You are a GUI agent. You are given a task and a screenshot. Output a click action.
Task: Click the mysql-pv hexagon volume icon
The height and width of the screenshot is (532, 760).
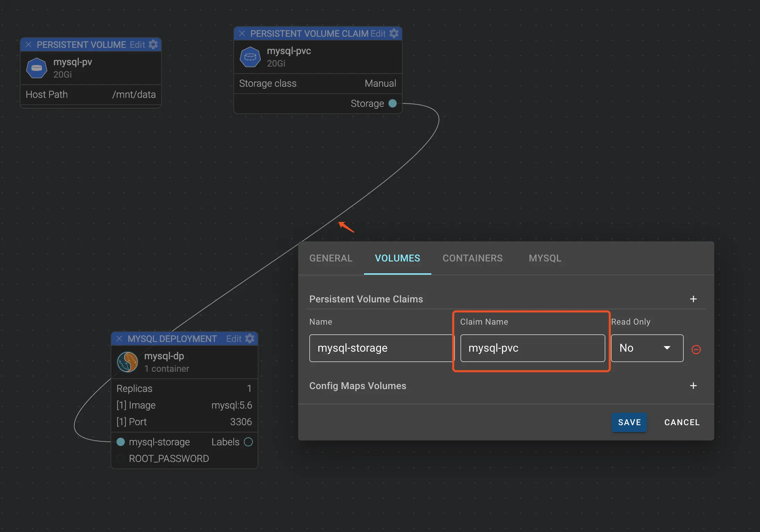point(37,68)
